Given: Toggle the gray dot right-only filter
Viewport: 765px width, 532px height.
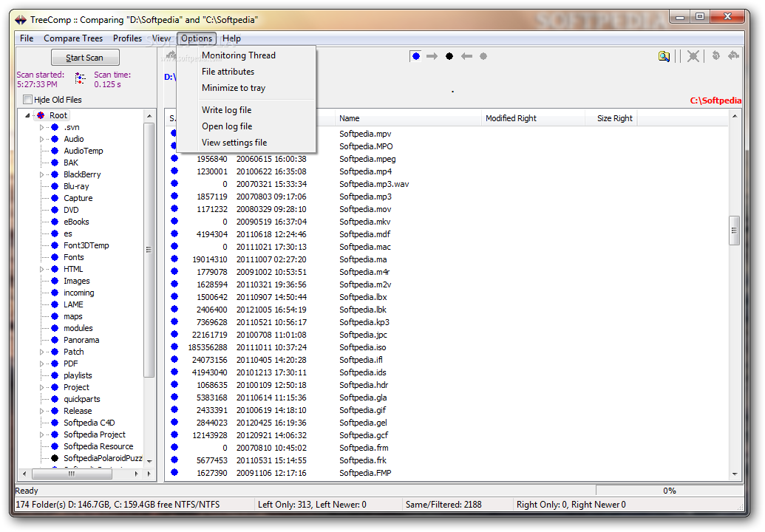Looking at the screenshot, I should click(483, 56).
